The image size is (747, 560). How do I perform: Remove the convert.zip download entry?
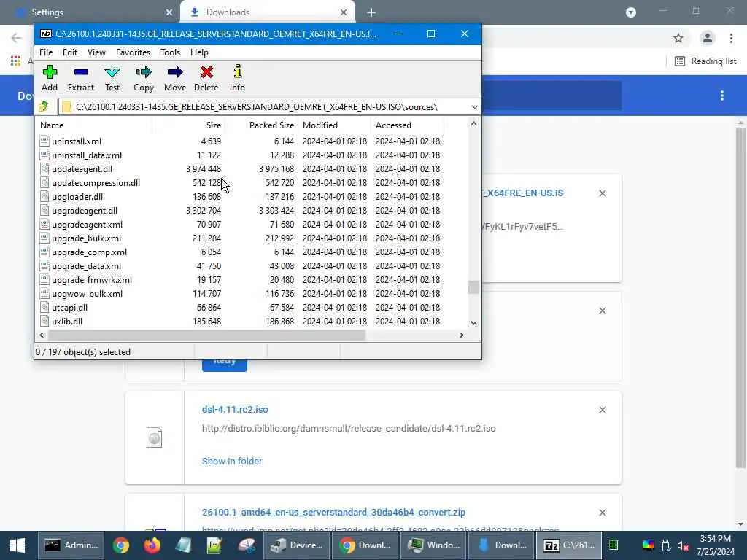602,513
